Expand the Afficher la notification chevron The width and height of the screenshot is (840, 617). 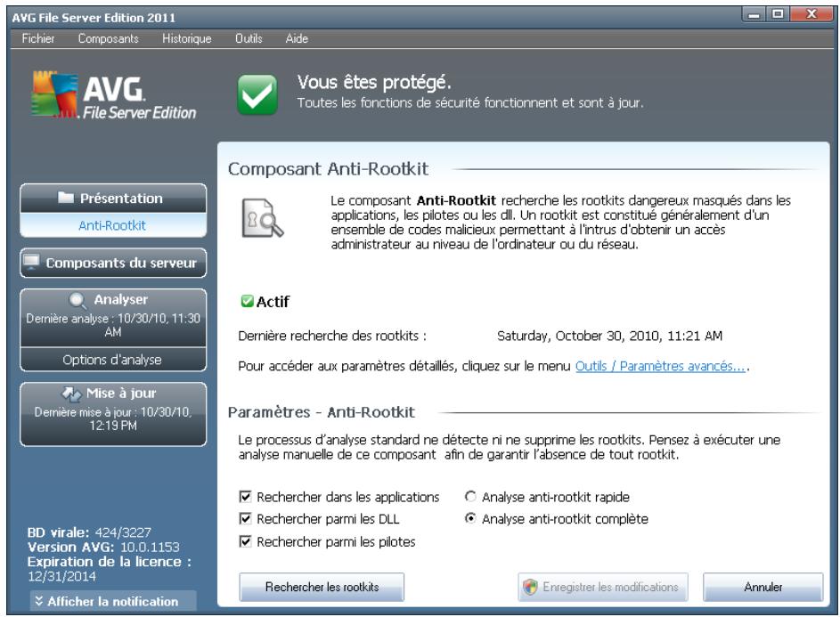[x=38, y=601]
